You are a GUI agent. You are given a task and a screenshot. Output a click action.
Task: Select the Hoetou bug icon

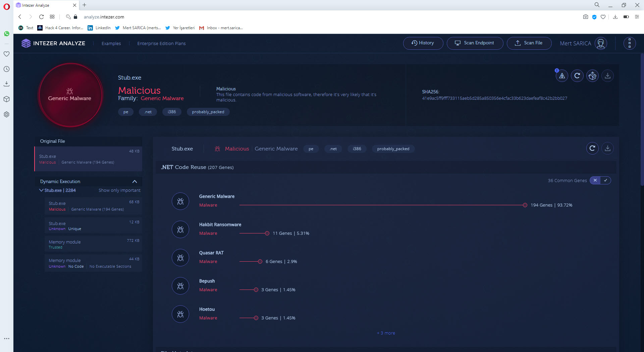(x=180, y=314)
